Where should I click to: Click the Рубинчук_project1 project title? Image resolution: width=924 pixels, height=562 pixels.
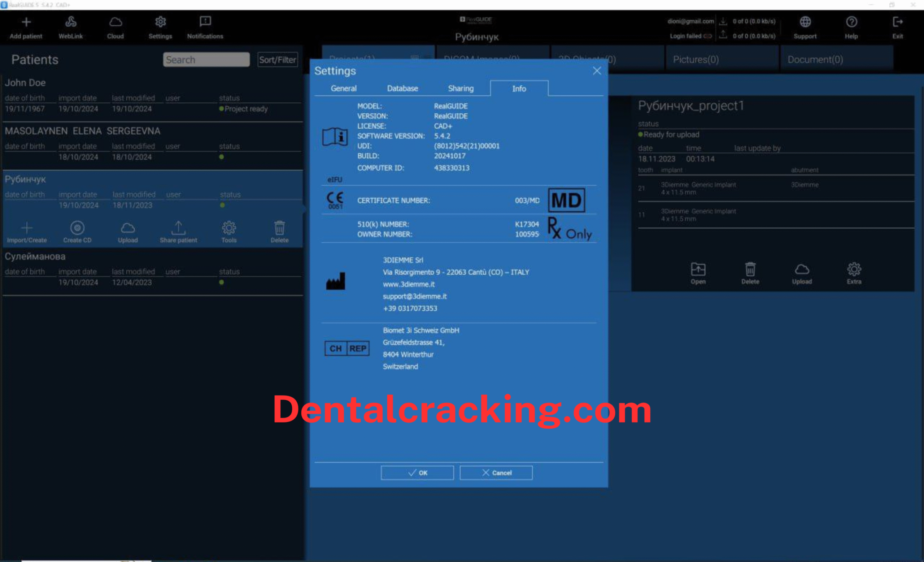pos(691,106)
